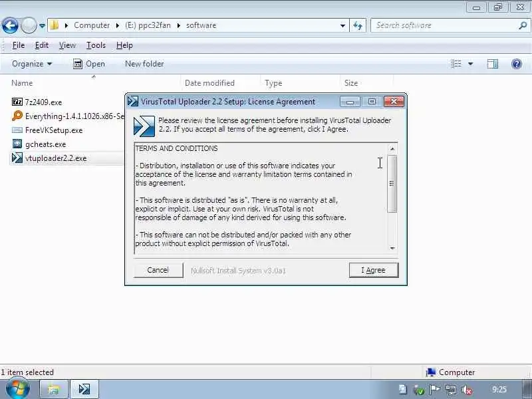
Task: Click New folder in the toolbar
Action: click(144, 64)
